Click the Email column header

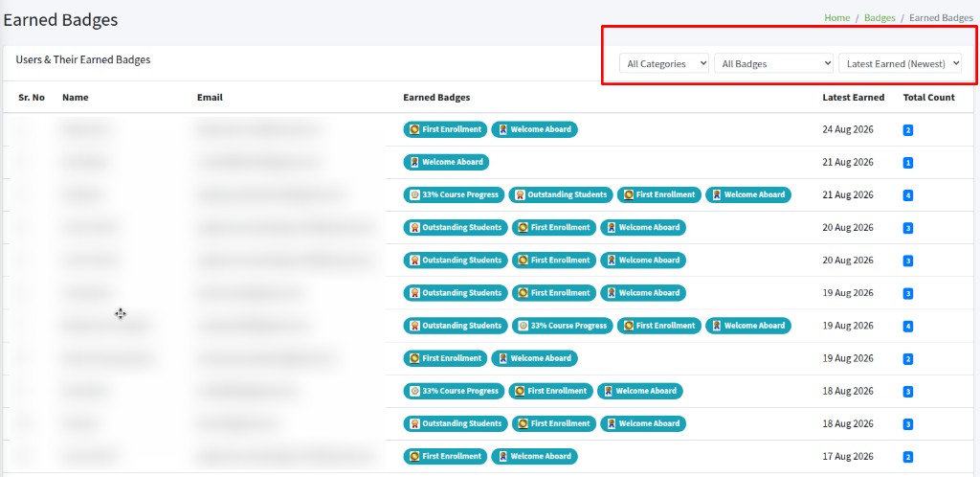pyautogui.click(x=210, y=98)
